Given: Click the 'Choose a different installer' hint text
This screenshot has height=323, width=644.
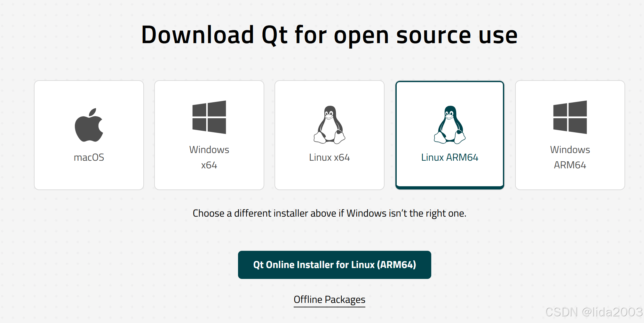Looking at the screenshot, I should coord(330,213).
